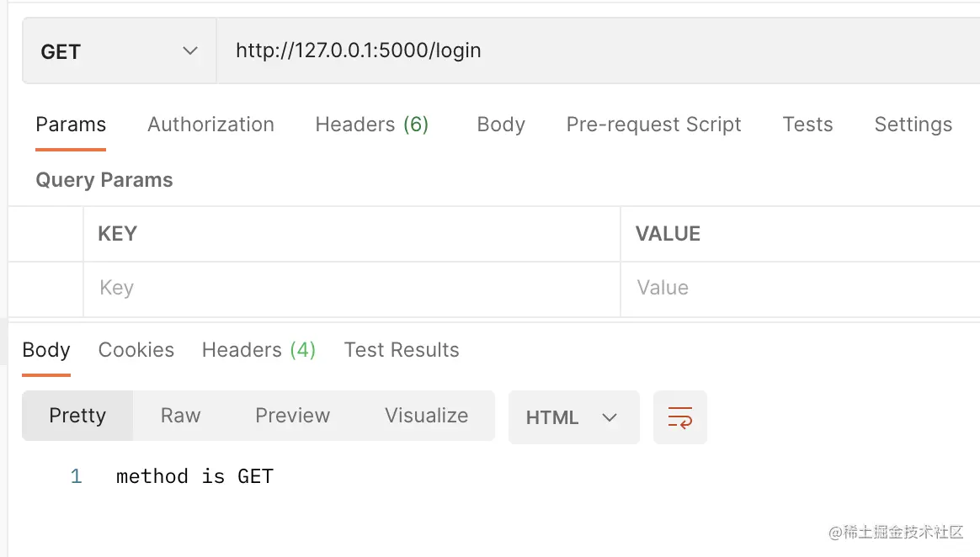Click the query param Value field
This screenshot has height=557, width=980.
(x=800, y=288)
